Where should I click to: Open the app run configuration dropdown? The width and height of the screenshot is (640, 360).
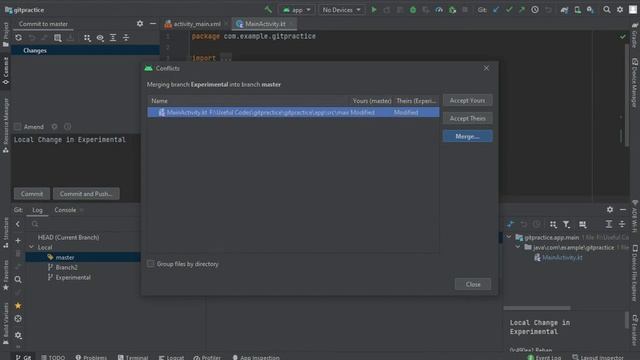click(x=297, y=10)
